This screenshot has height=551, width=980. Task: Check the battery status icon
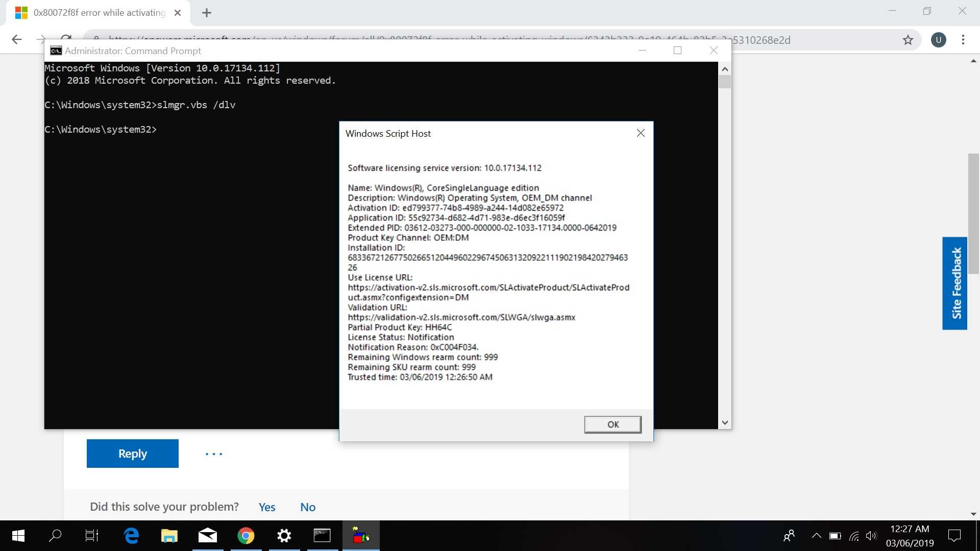835,536
